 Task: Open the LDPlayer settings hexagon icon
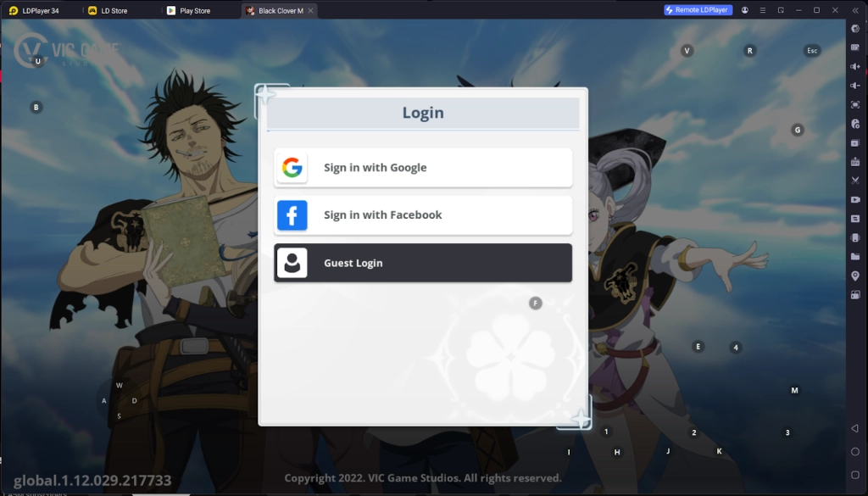(855, 29)
